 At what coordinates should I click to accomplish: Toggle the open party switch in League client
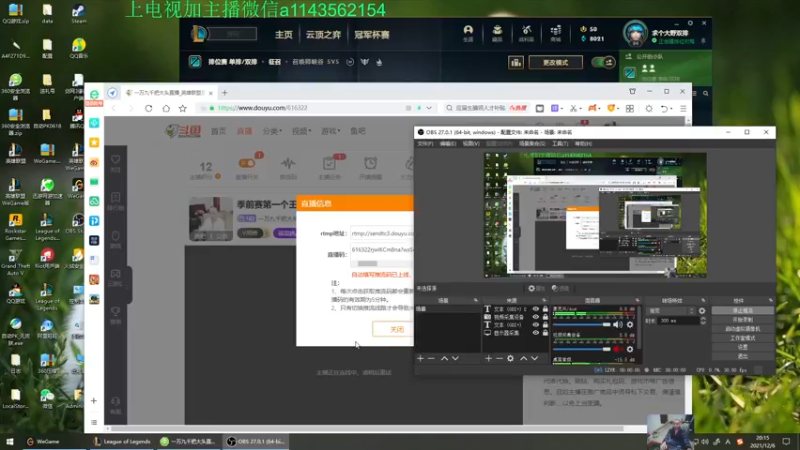[603, 62]
